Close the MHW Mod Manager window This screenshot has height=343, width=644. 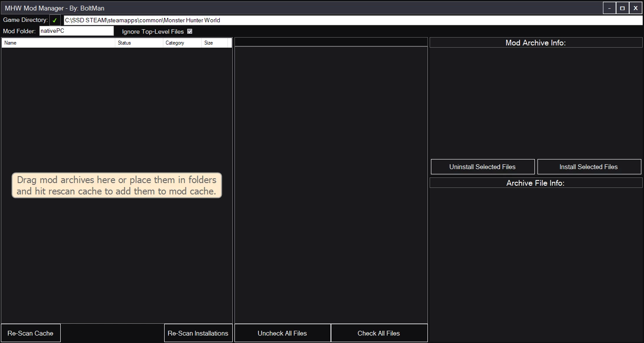(636, 8)
